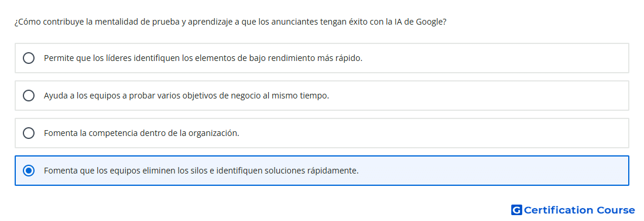Mark the 'Fomenta la competencia' radio button
The height and width of the screenshot is (221, 644).
[x=29, y=133]
